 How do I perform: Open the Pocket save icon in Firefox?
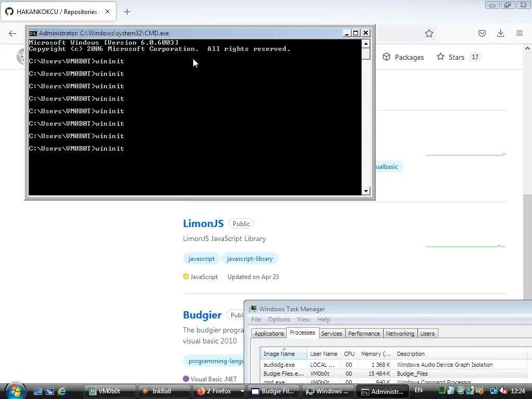tap(482, 33)
